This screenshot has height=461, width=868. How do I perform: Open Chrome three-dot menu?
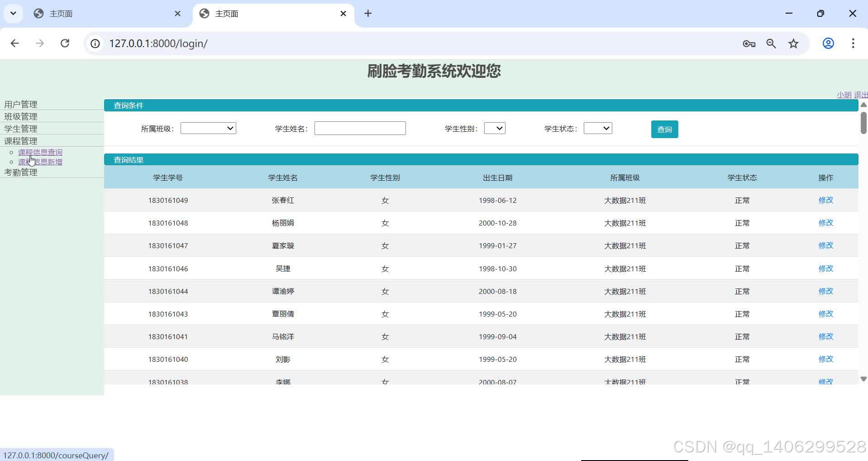point(853,43)
